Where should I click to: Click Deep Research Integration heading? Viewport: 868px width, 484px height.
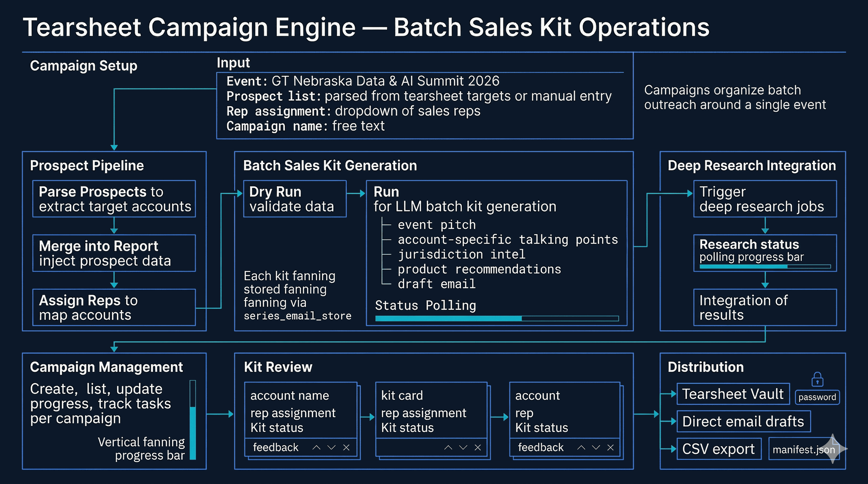pos(752,166)
